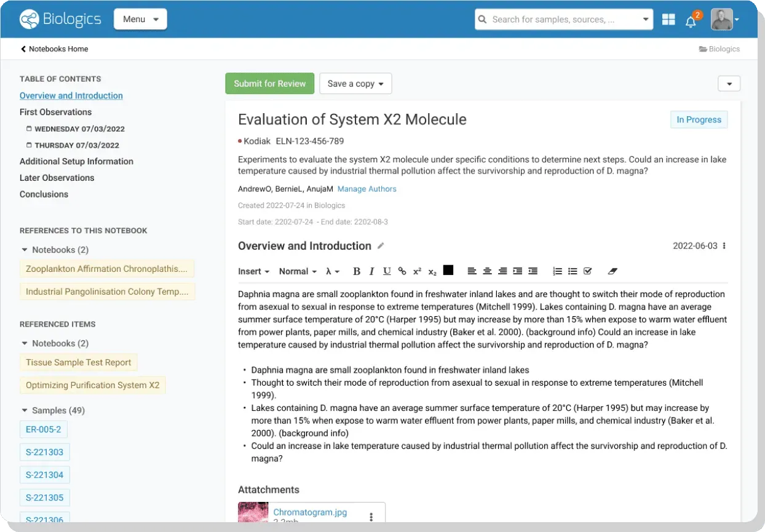Collapse the Notebooks group under Referenced Items
765x532 pixels.
click(25, 343)
